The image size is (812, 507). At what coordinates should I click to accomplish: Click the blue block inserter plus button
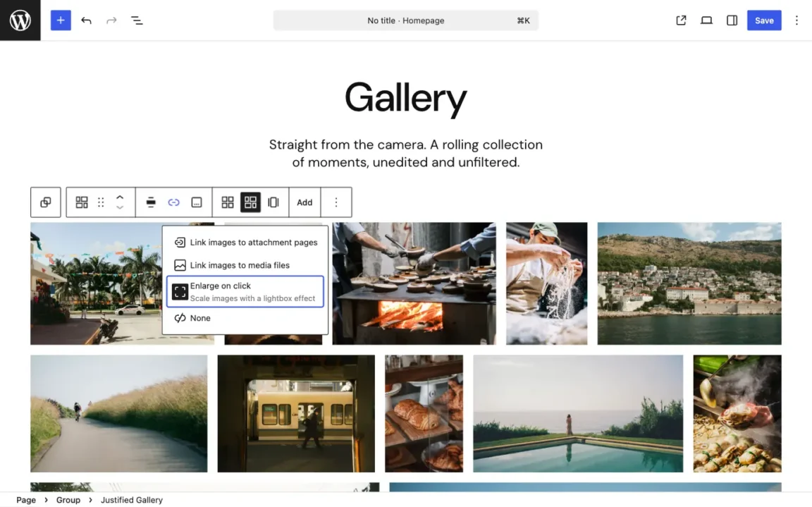pyautogui.click(x=61, y=20)
